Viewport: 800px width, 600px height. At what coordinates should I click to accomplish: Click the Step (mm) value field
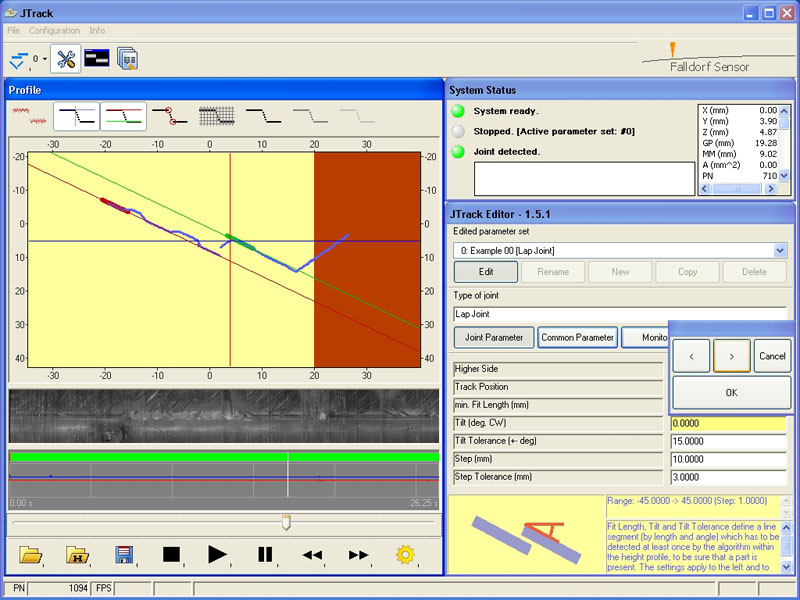pyautogui.click(x=729, y=459)
